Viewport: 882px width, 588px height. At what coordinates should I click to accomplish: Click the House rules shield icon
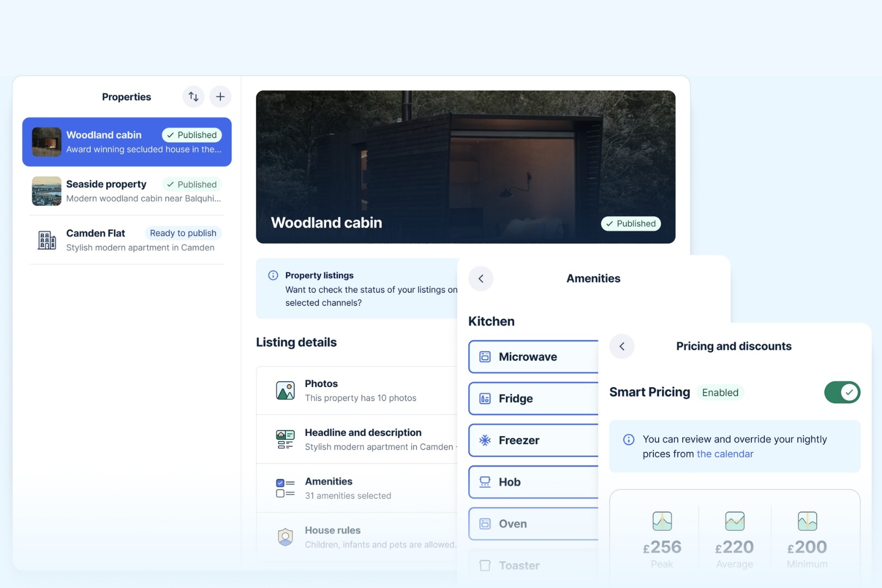(285, 537)
